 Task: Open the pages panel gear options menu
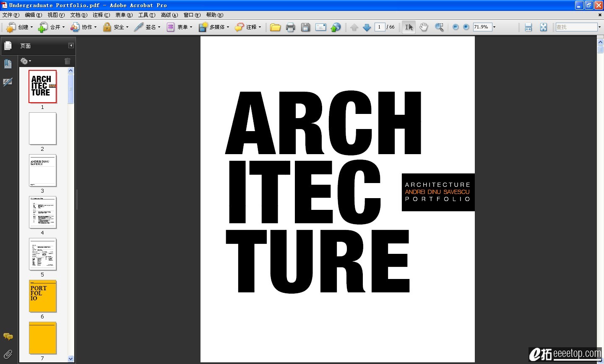click(26, 61)
